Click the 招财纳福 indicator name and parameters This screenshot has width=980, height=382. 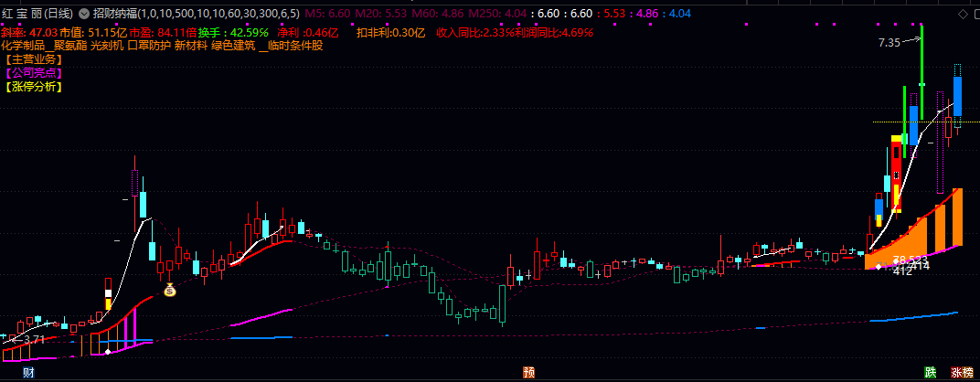click(x=197, y=13)
